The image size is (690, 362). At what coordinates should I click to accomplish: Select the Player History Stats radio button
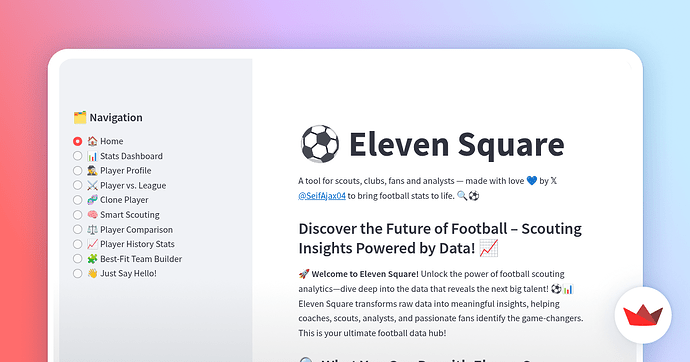(77, 244)
